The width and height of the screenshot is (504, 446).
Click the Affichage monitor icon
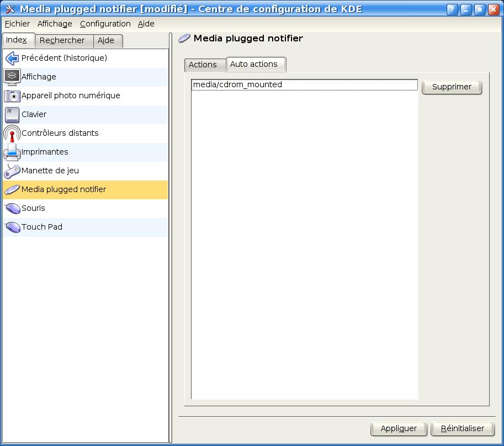12,77
